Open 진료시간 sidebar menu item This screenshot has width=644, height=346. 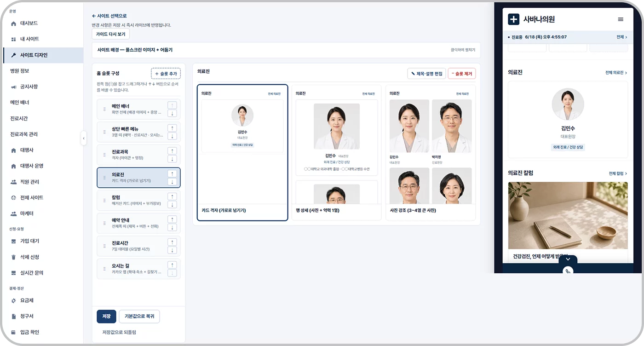(43, 118)
